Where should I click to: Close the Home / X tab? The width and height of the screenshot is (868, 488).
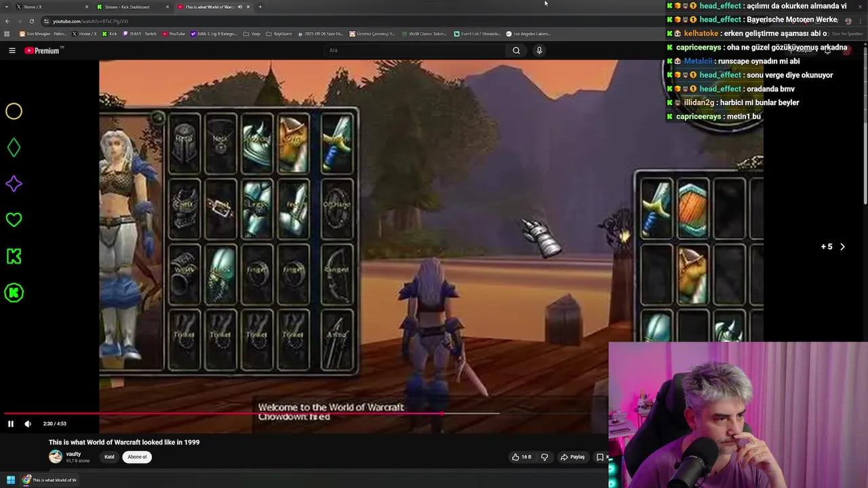87,7
